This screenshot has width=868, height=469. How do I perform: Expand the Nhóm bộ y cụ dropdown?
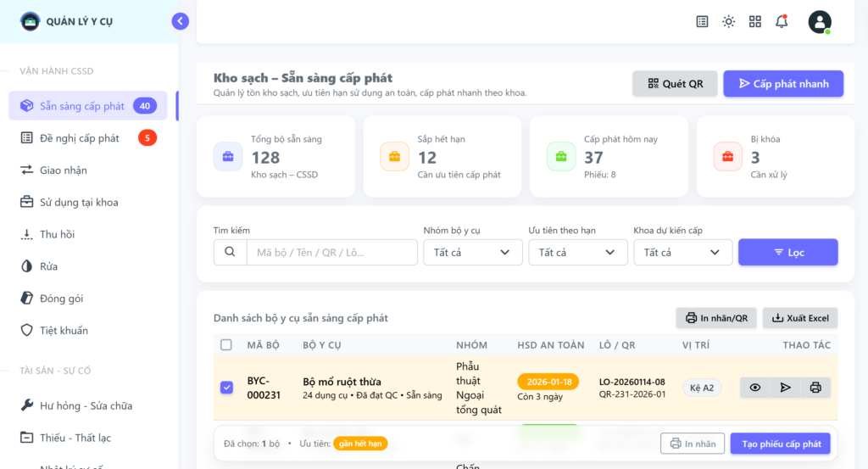[472, 253]
